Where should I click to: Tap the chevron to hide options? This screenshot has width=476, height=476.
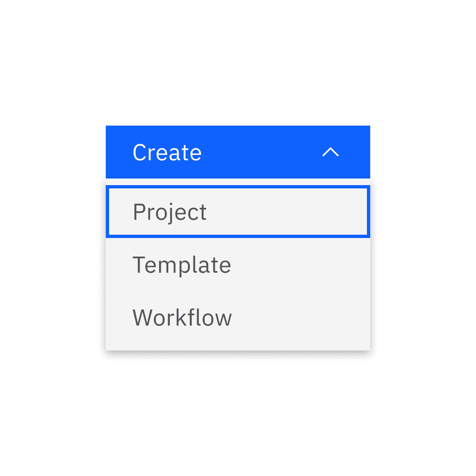[x=331, y=152]
